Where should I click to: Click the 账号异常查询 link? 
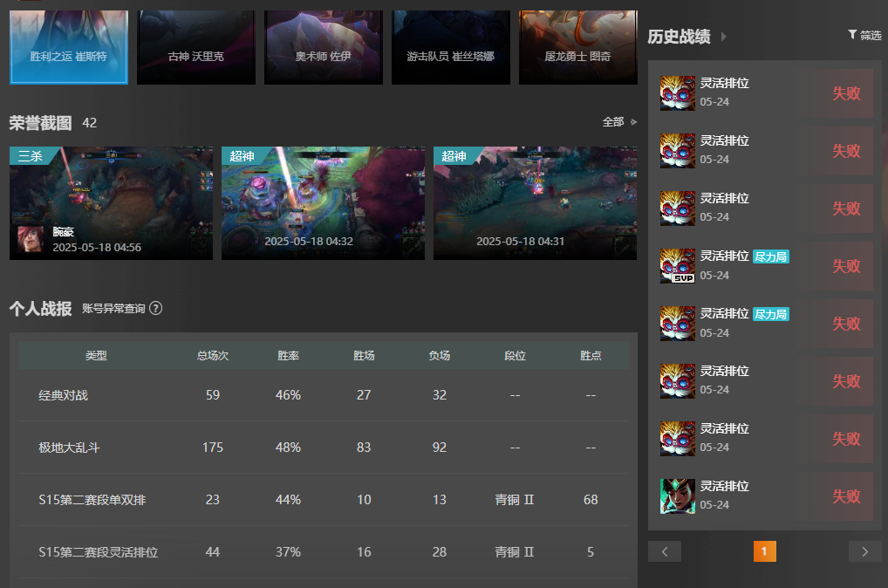pos(113,308)
